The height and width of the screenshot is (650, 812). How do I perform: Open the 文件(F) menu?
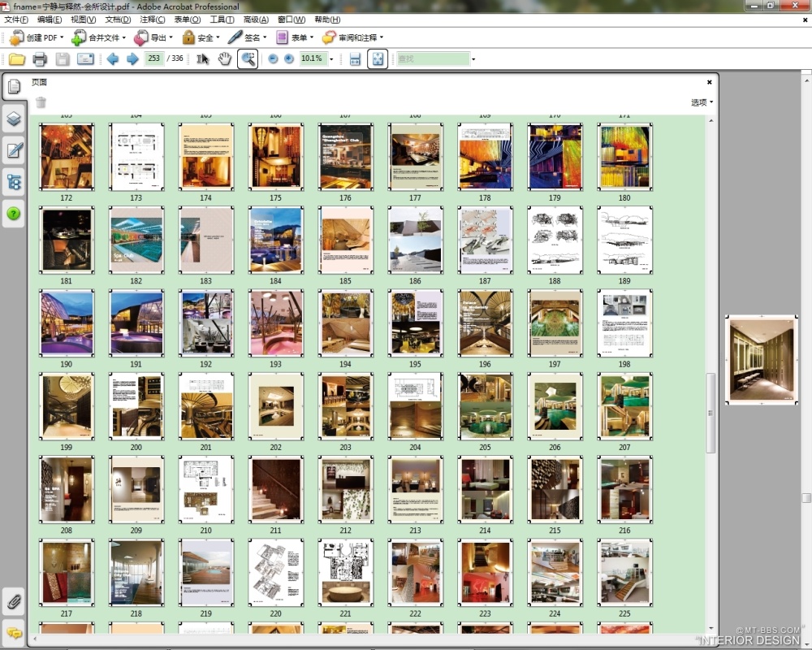tap(16, 19)
